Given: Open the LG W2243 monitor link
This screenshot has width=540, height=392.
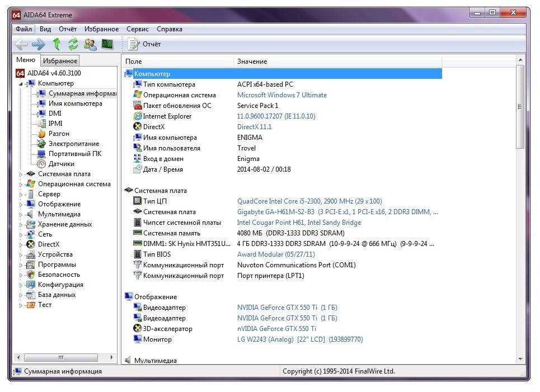Looking at the screenshot, I should (x=299, y=339).
